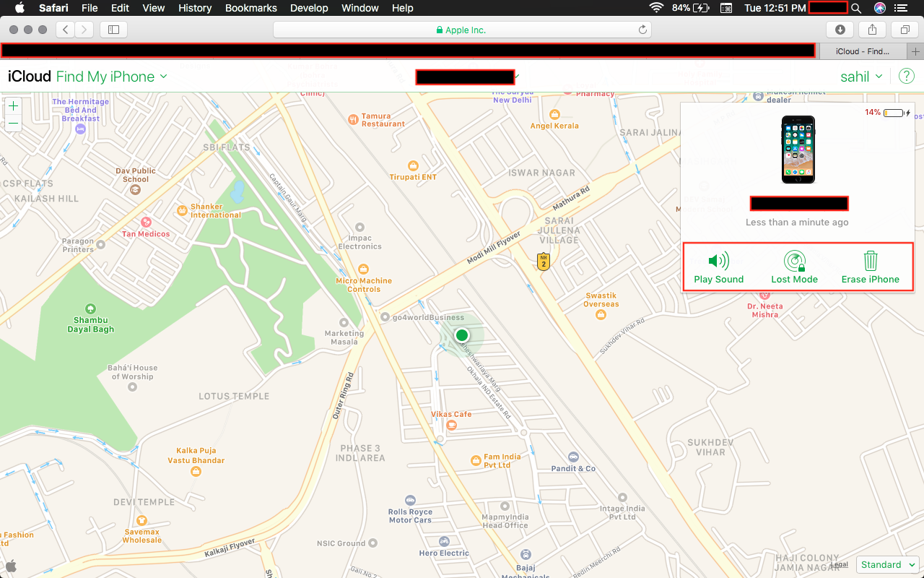This screenshot has height=578, width=924.
Task: Click the Angel Kerala map marker
Action: point(554,114)
